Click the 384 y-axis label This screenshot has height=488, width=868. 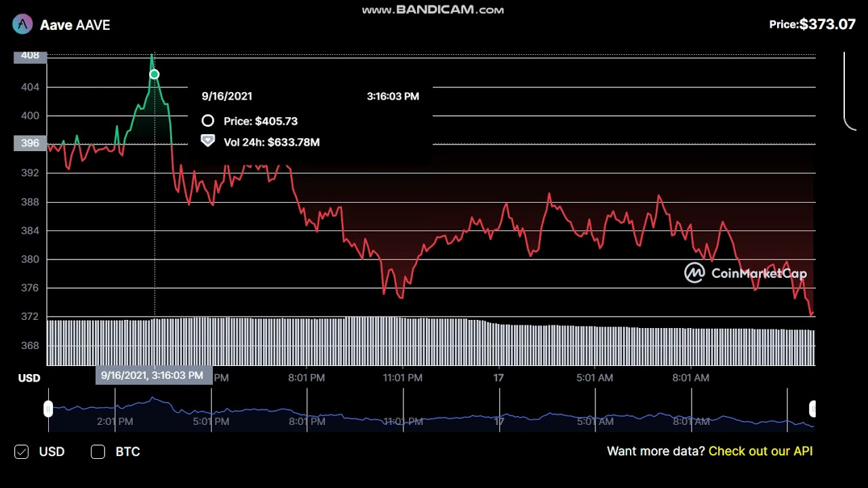pos(30,230)
